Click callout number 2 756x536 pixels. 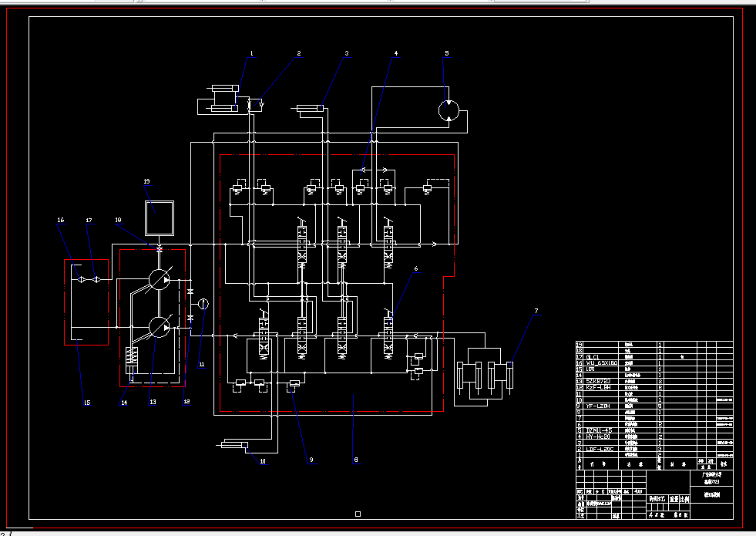coord(299,53)
